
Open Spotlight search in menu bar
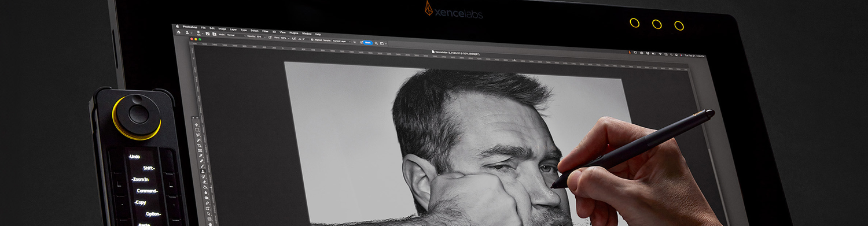[671, 54]
